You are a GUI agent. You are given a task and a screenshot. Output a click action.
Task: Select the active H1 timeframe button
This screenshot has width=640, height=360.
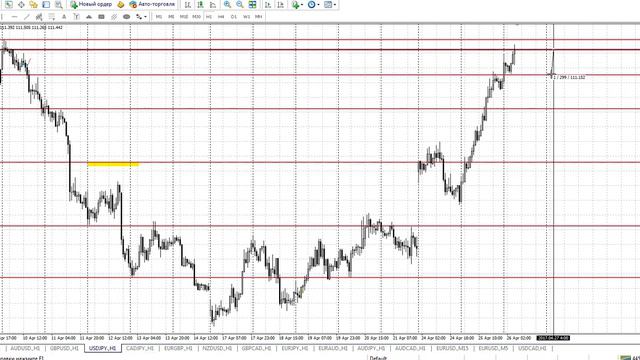point(209,17)
